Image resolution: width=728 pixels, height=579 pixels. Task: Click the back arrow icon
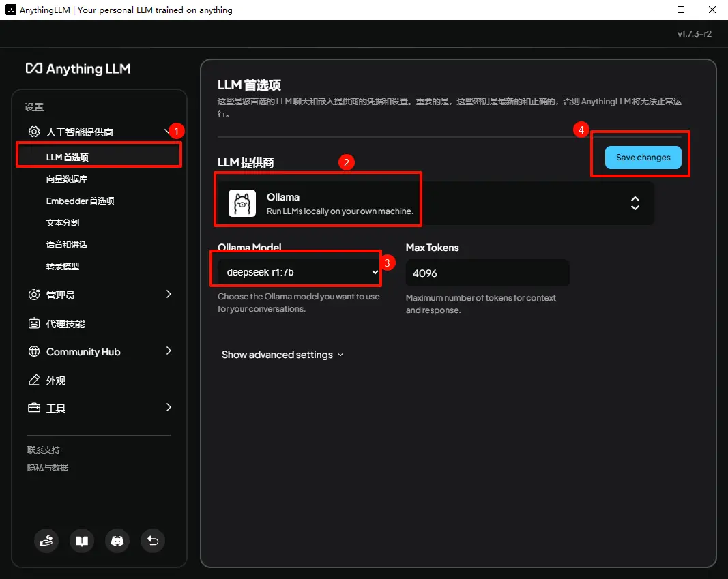153,541
